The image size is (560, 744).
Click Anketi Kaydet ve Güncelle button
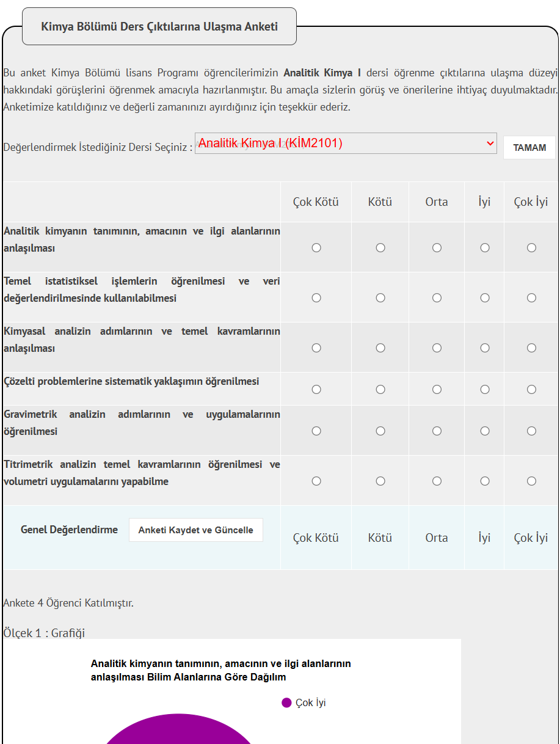tap(196, 530)
